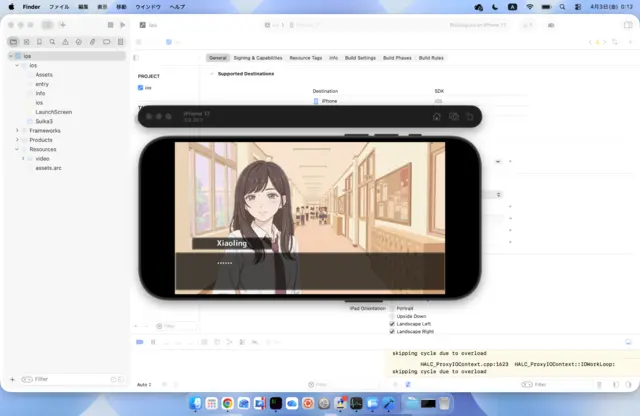The image size is (640, 416).
Task: Uncheck Landscape Right orientation
Action: (392, 331)
